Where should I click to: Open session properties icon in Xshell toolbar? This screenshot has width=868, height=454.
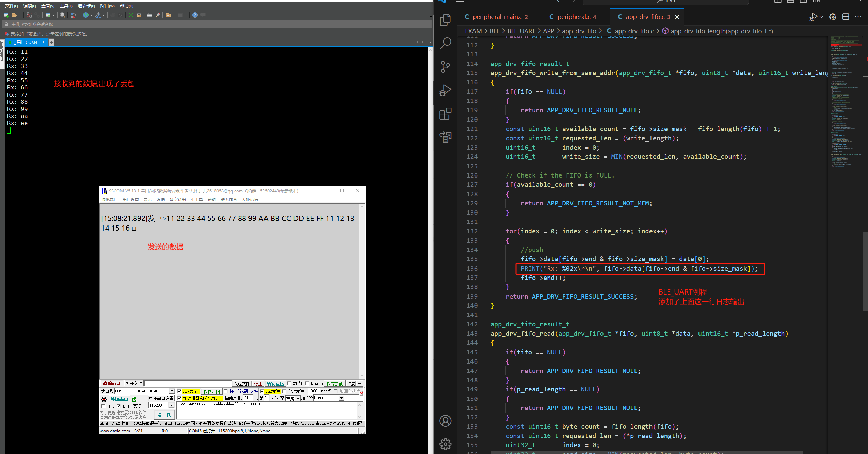(x=48, y=15)
